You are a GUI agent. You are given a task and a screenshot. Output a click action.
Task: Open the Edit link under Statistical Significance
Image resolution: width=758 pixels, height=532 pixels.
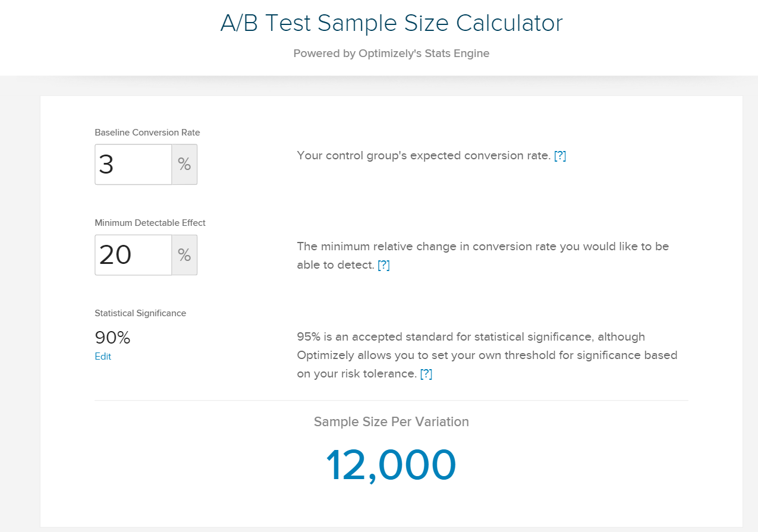(103, 357)
